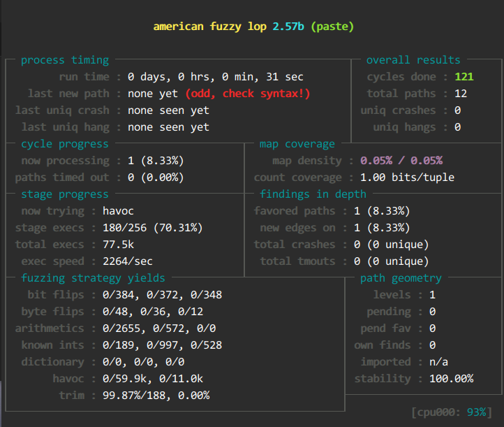Screen dimensions: 504x427
Task: Click the 'levels' label
Action: [392, 295]
